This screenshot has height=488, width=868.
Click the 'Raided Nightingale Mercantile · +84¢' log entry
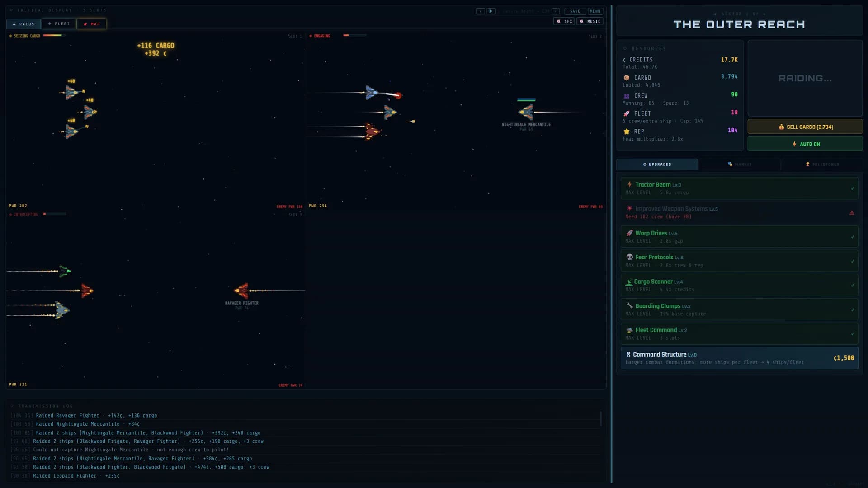coord(88,424)
